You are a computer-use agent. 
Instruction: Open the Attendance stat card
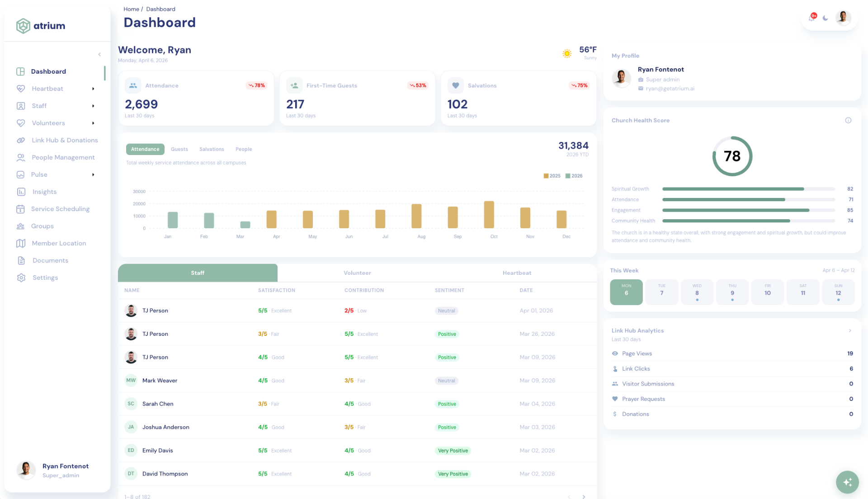[196, 98]
